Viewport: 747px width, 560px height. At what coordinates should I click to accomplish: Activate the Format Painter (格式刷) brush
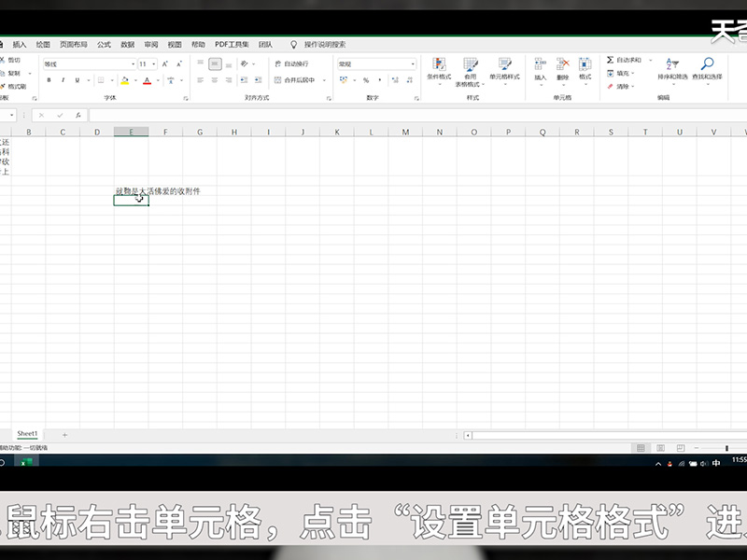[x=3, y=86]
